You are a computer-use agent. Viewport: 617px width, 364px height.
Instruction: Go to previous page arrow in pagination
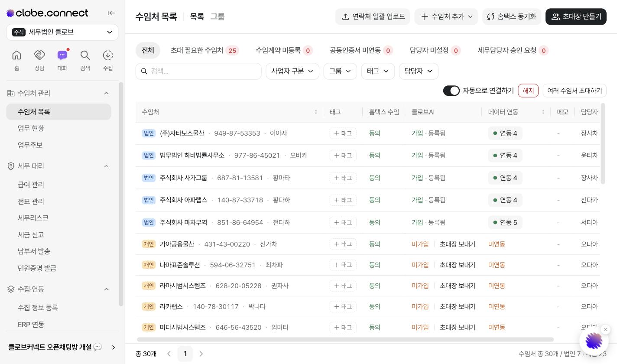pos(169,354)
